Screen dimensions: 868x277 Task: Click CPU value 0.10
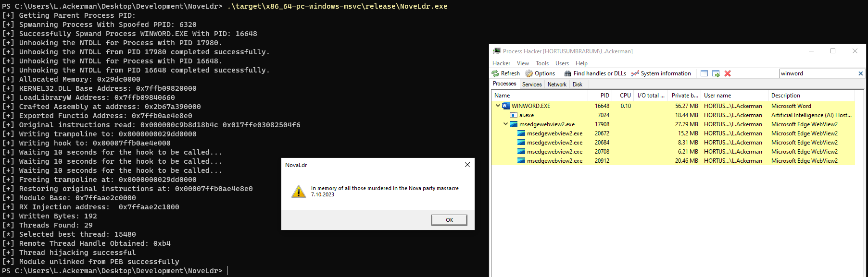pyautogui.click(x=626, y=106)
